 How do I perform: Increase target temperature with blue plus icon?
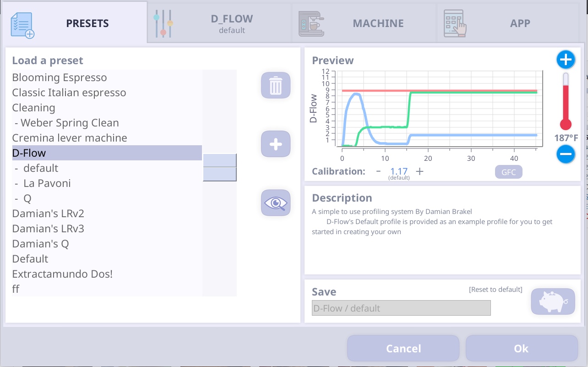(x=566, y=60)
